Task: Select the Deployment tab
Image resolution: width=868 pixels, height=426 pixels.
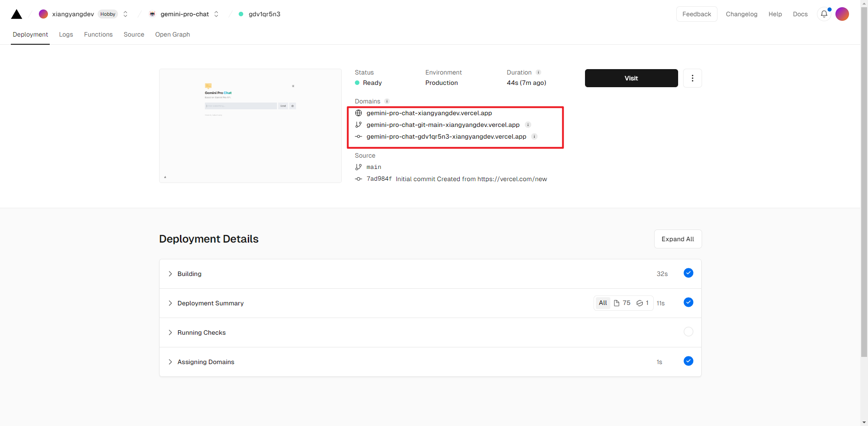Action: [x=30, y=34]
